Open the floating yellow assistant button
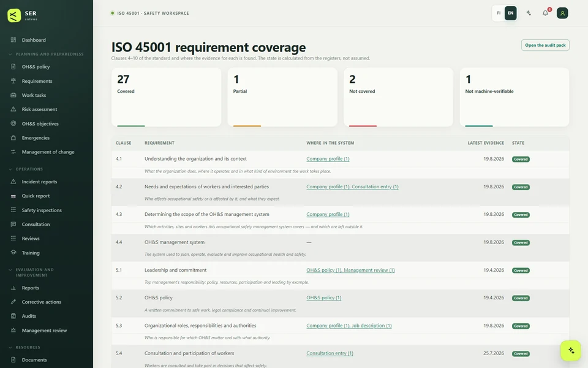The image size is (588, 368). click(x=571, y=350)
